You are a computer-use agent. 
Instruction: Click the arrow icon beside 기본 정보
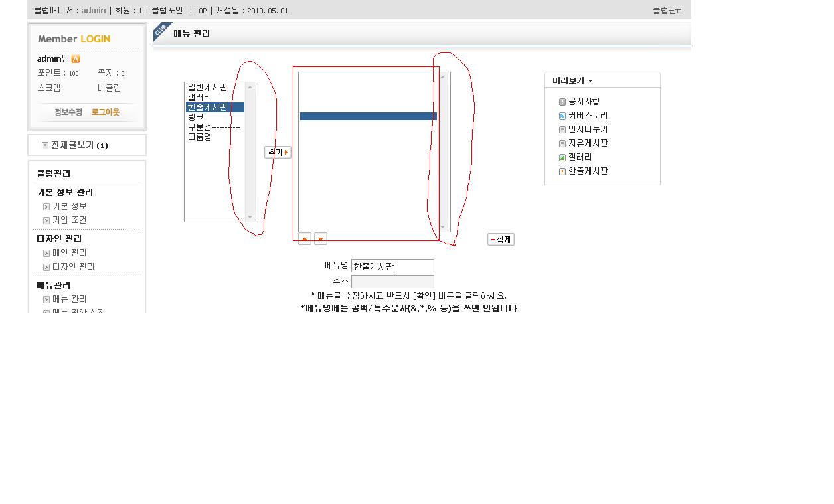46,207
